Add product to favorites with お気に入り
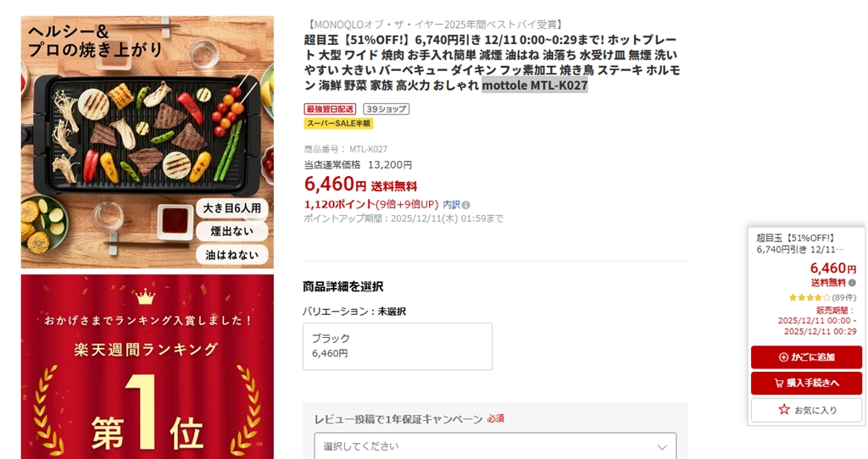Viewport: 868px width, 459px height. tap(807, 410)
